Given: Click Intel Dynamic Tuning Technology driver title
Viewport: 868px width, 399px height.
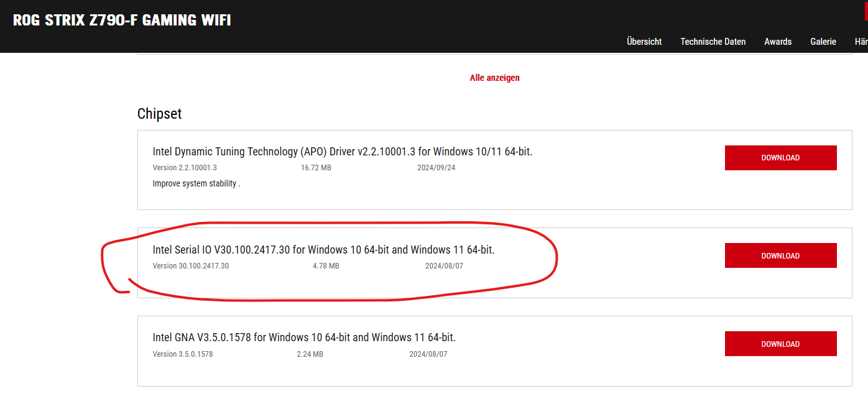Looking at the screenshot, I should 343,152.
